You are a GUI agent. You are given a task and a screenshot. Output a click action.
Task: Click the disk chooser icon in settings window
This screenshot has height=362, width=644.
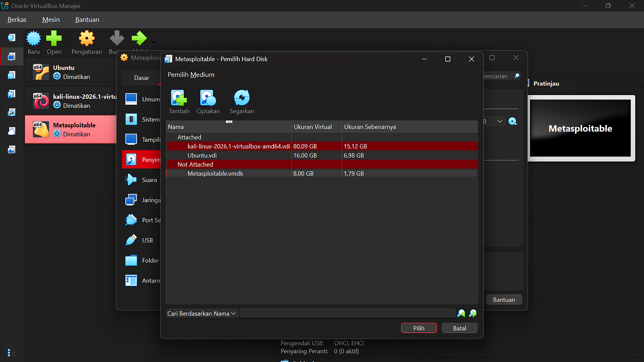pos(513,121)
